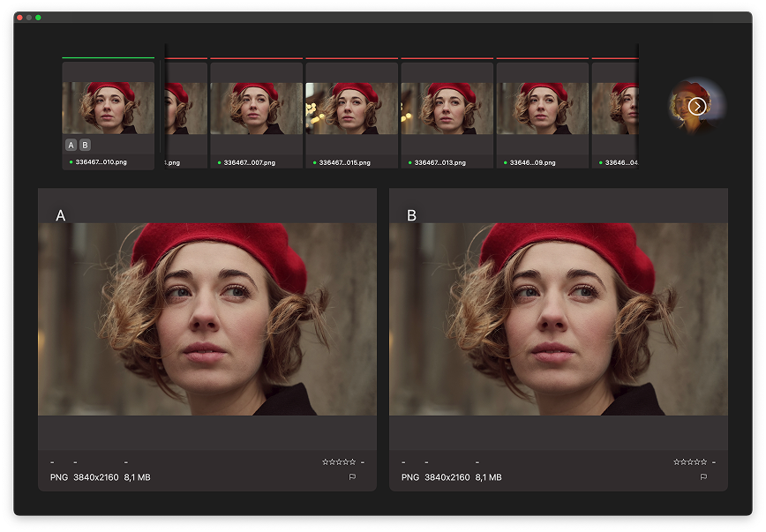
Task: Set one-star rating in panel A
Action: click(325, 461)
